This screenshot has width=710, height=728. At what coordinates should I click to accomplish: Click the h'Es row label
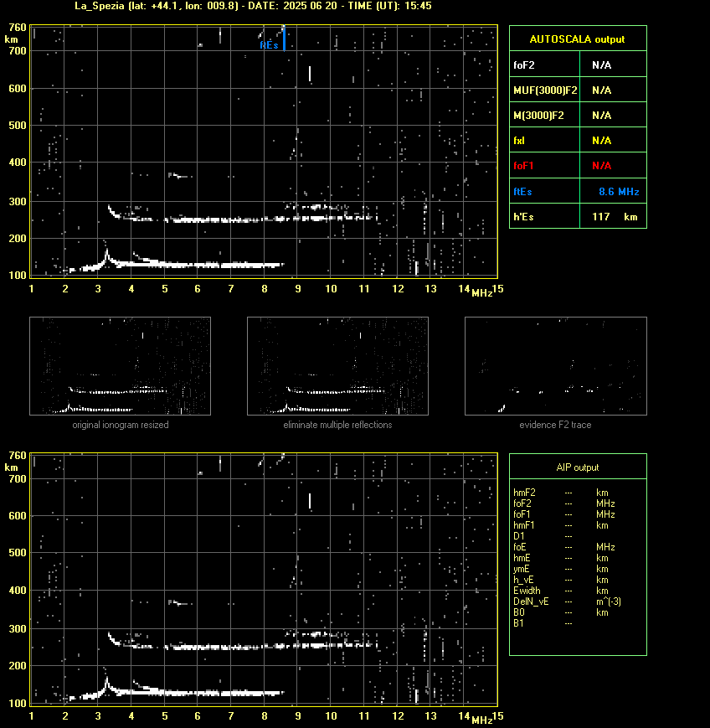[523, 217]
